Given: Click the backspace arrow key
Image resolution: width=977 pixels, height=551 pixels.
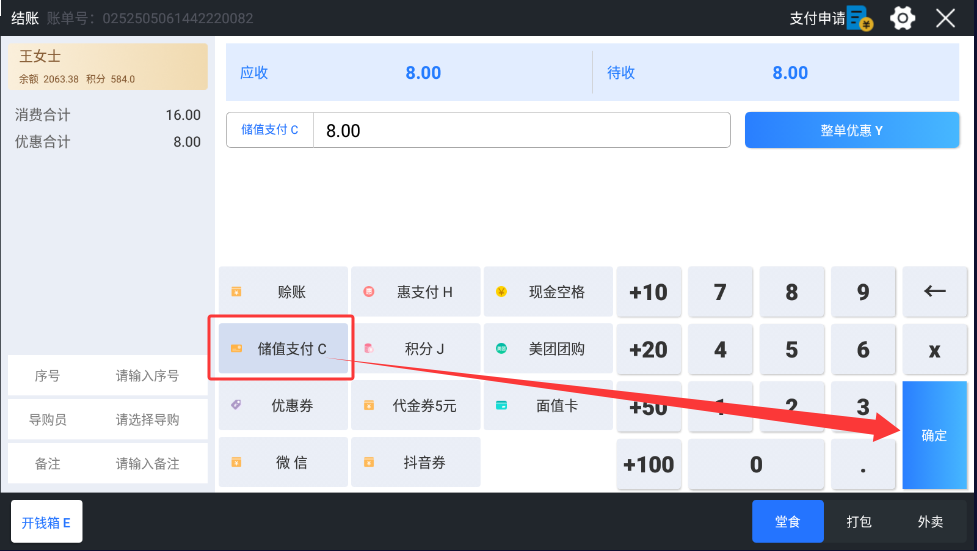Looking at the screenshot, I should [935, 292].
